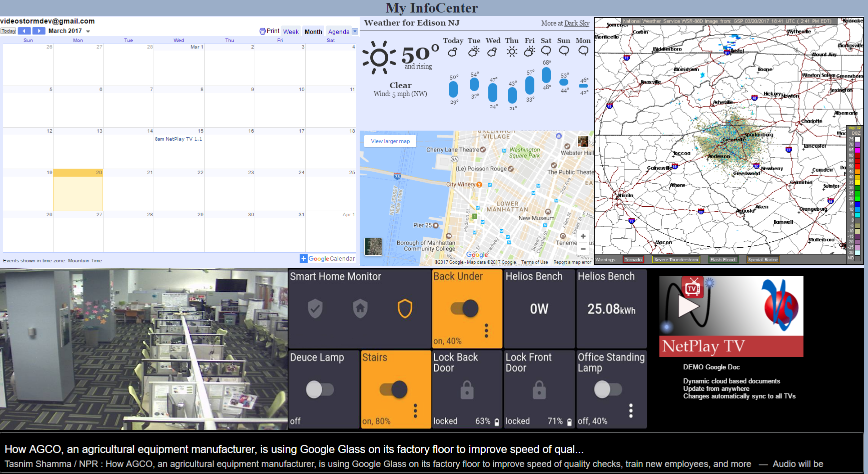Toggle the Deuce Lamp switch
The image size is (868, 474).
[320, 389]
